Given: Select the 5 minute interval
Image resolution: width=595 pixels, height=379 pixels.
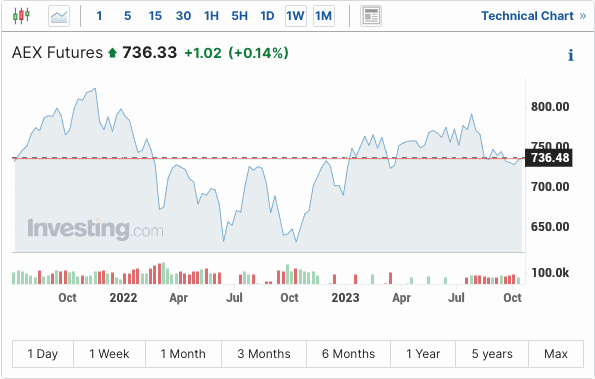Looking at the screenshot, I should pyautogui.click(x=128, y=16).
